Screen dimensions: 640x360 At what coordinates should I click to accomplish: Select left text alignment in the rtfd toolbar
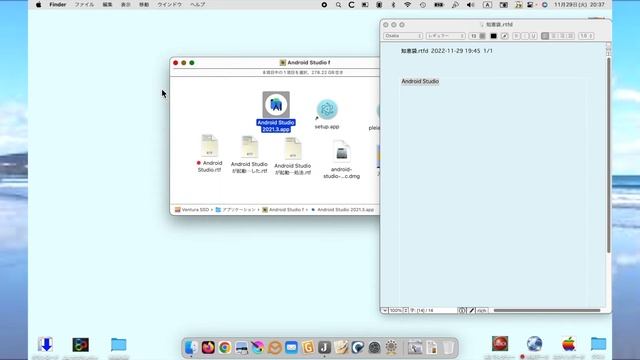tap(545, 36)
